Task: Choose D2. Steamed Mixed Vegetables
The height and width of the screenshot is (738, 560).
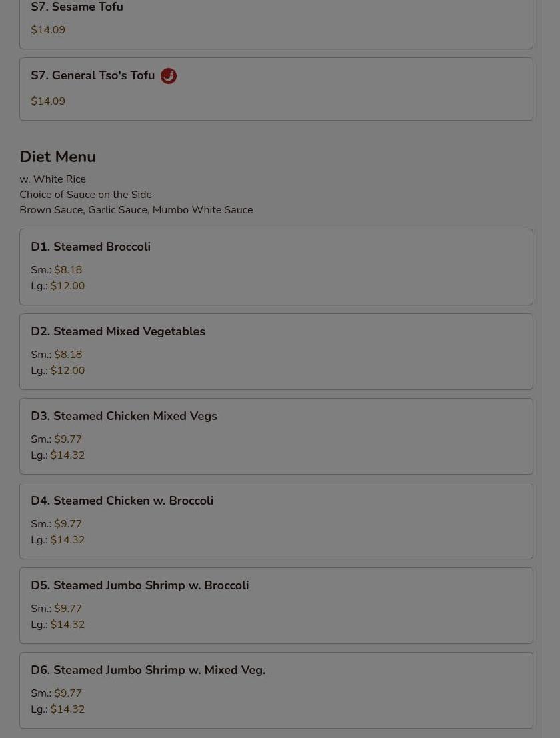Action: pyautogui.click(x=276, y=351)
